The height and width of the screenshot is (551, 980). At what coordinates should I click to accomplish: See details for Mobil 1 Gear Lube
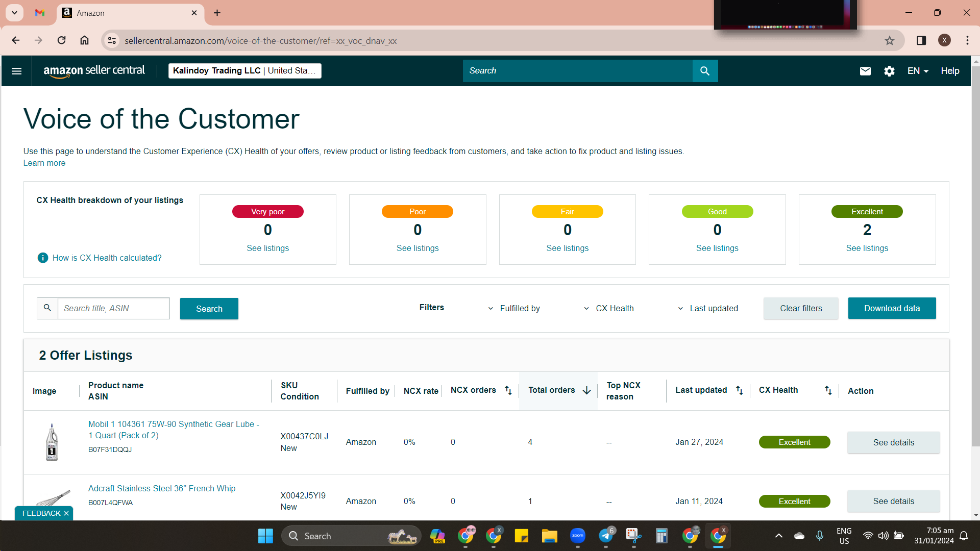tap(894, 442)
